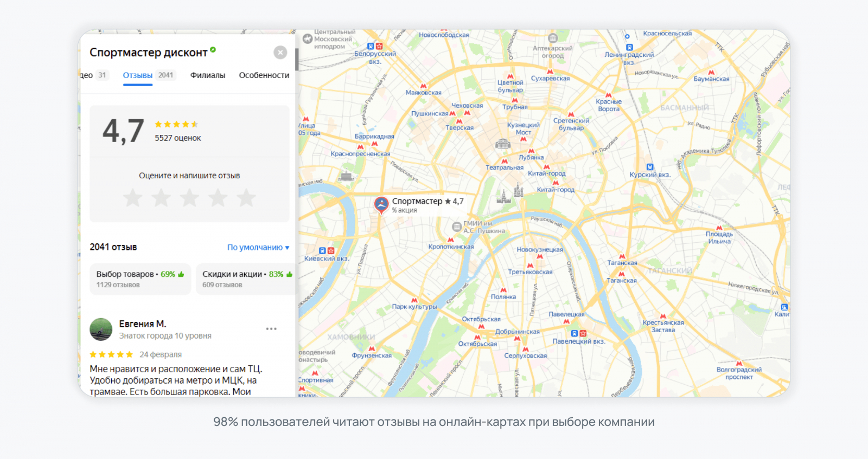Screen dimensions: 868x459
Task: Rate the place two stars
Action: [x=161, y=198]
